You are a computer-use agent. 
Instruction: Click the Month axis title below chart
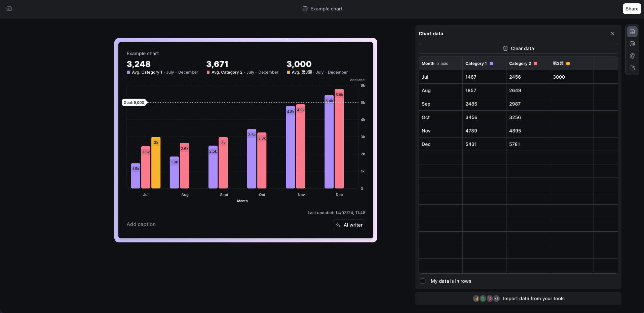tap(242, 201)
